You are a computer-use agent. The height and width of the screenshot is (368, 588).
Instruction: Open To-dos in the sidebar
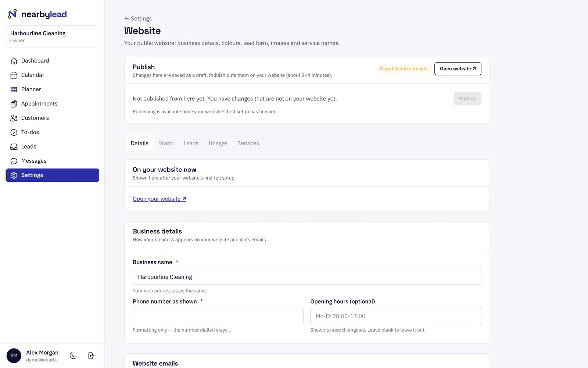[x=53, y=132]
